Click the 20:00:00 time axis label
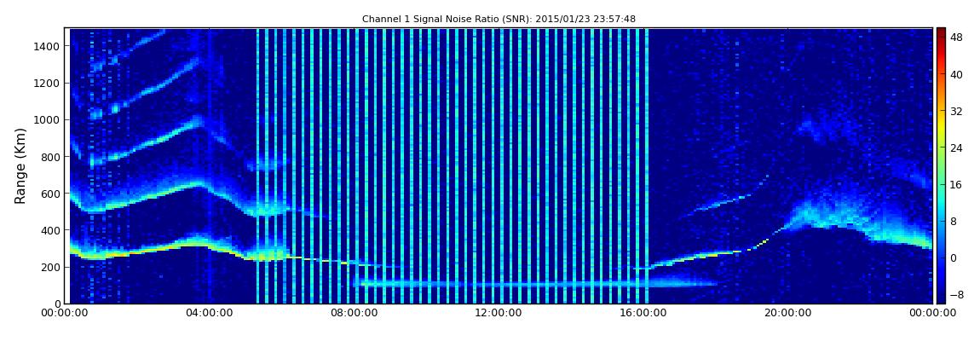The image size is (980, 347). pos(787,313)
